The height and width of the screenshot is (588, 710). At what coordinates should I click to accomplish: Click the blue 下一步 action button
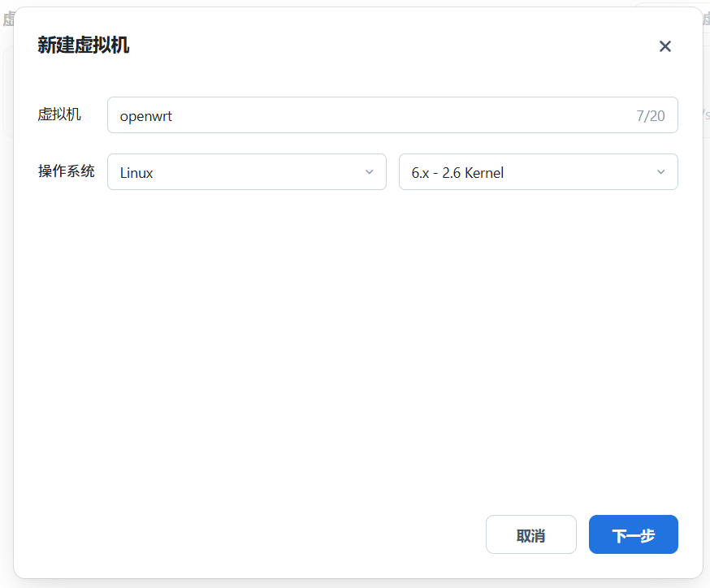tap(633, 534)
